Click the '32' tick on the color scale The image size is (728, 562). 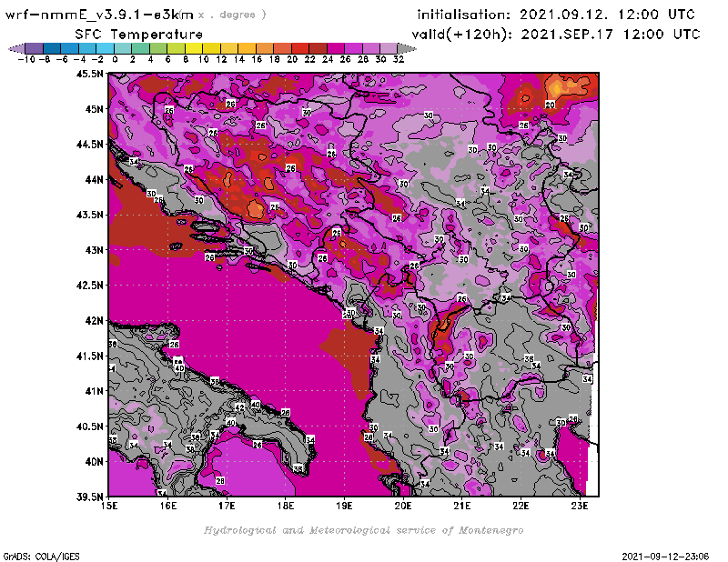[x=399, y=59]
